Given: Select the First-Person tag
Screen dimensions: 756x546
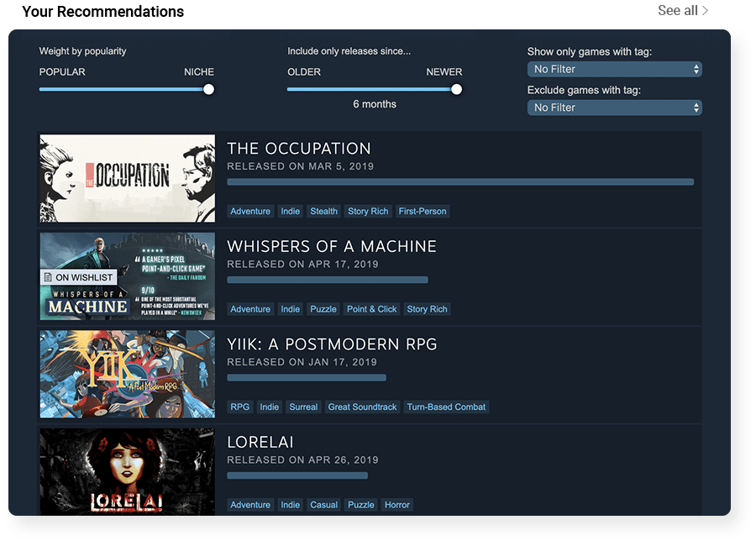Looking at the screenshot, I should (423, 212).
